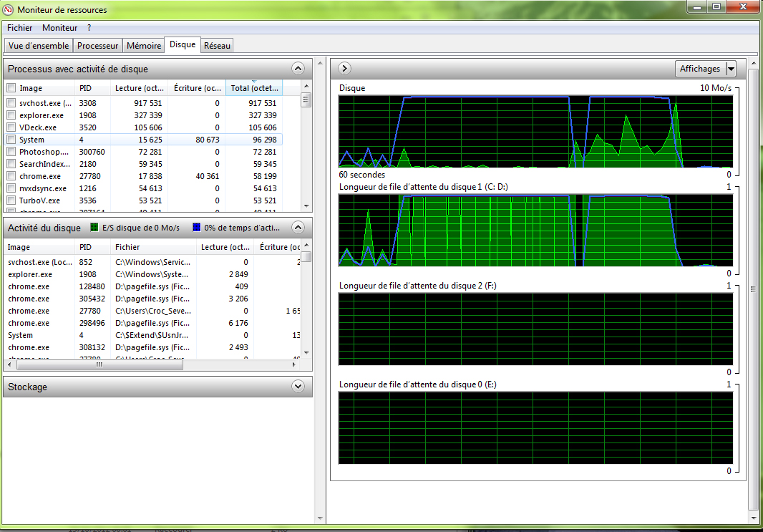This screenshot has height=532, width=763.
Task: Sort by the Total column header
Action: click(253, 88)
